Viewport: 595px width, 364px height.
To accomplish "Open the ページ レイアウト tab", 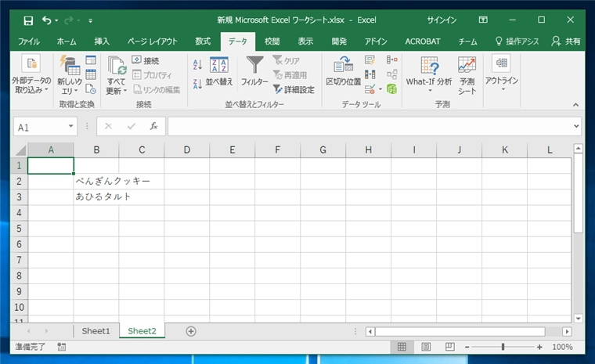I will [x=152, y=41].
